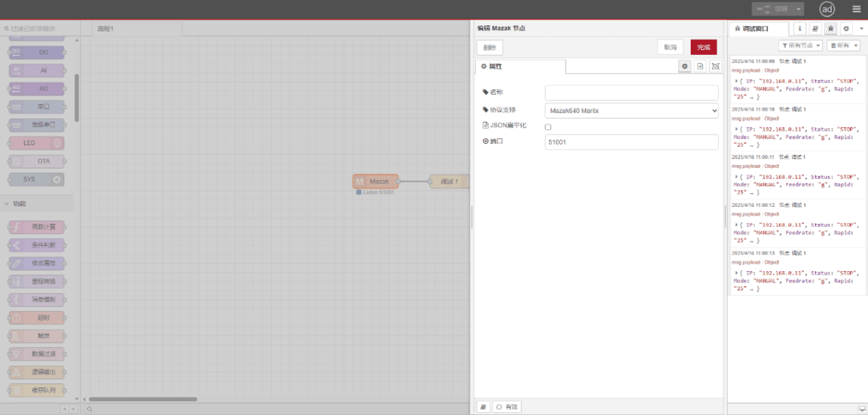The width and height of the screenshot is (868, 415).
Task: Click the 取消 cancel button
Action: (671, 47)
